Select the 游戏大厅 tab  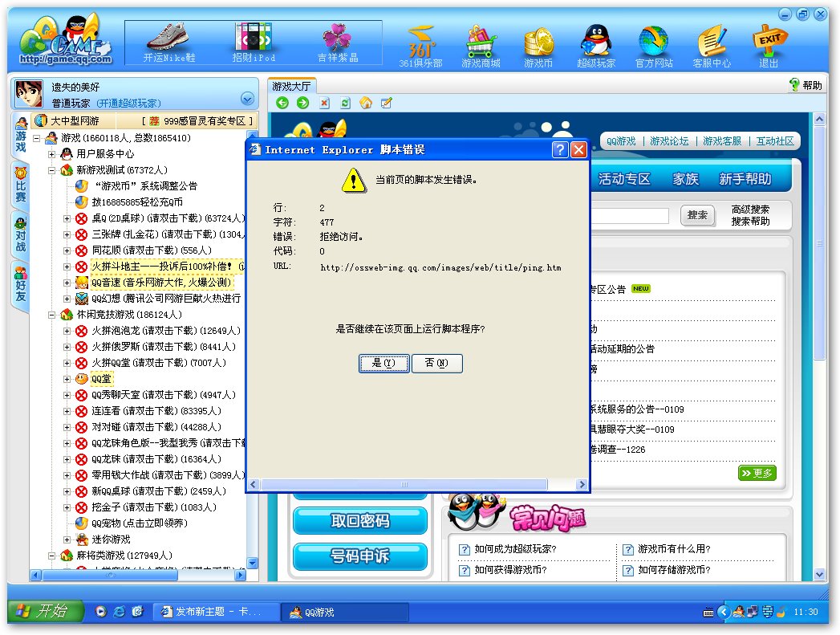[291, 86]
